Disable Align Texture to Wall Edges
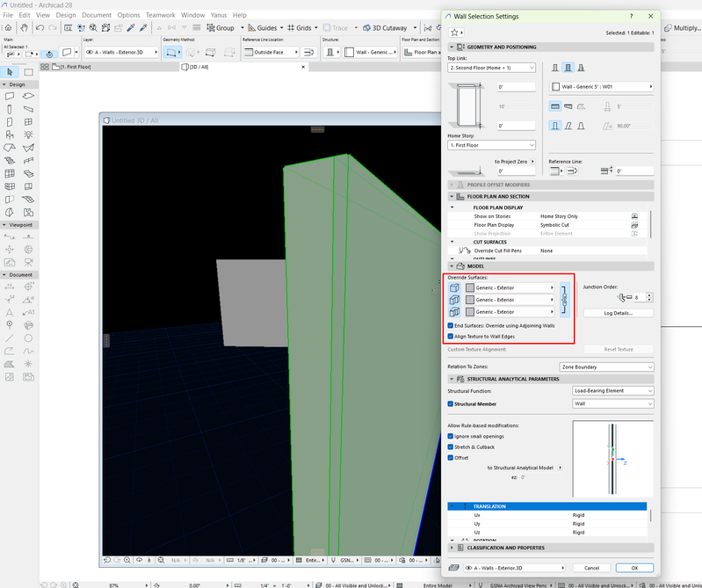Viewport: 702px width, 588px height. (x=451, y=336)
